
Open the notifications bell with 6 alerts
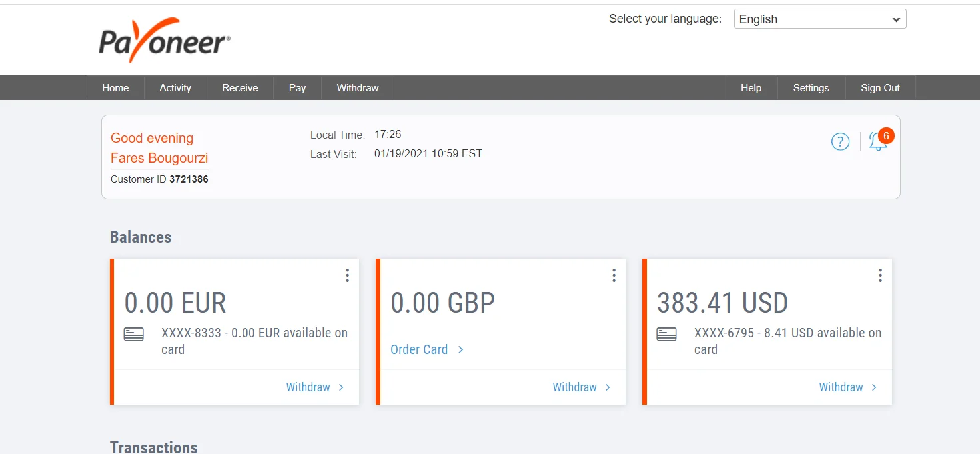[x=878, y=141]
